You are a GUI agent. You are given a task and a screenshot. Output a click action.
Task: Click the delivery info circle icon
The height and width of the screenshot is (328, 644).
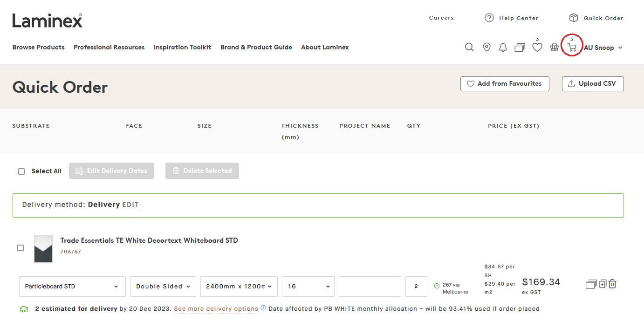pyautogui.click(x=263, y=308)
